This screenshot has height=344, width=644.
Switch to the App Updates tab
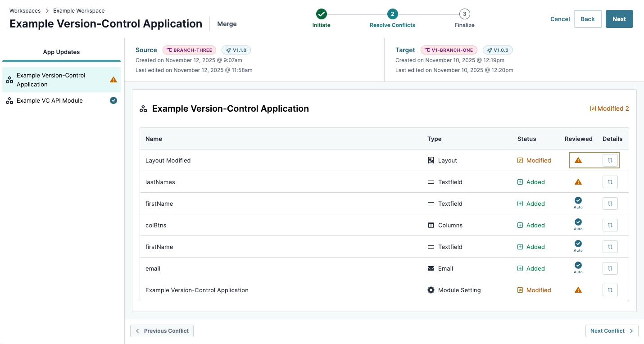(61, 52)
